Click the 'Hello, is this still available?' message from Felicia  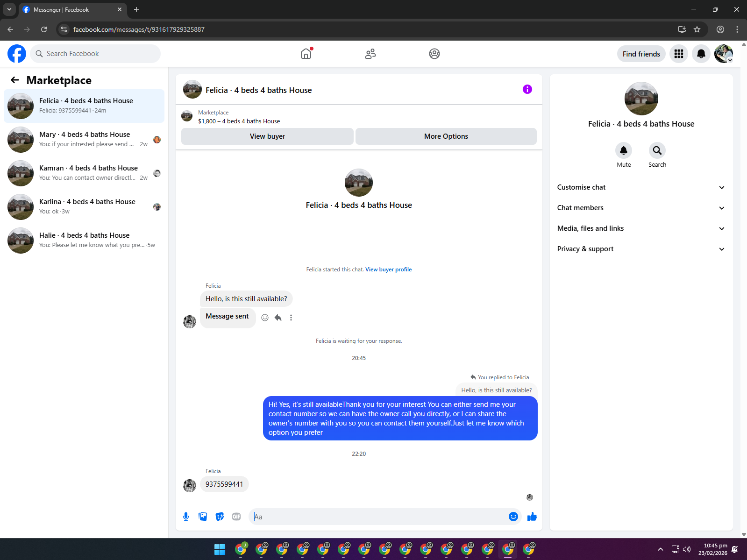(x=246, y=299)
